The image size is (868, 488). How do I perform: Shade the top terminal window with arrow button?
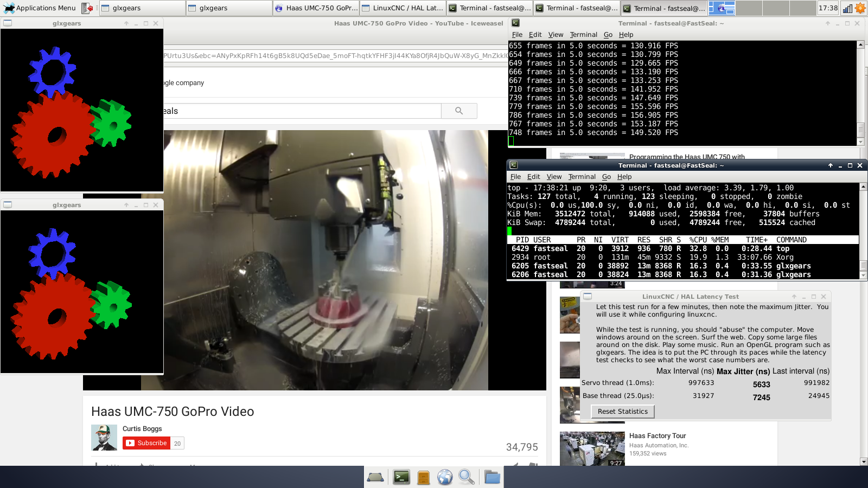[x=830, y=165]
